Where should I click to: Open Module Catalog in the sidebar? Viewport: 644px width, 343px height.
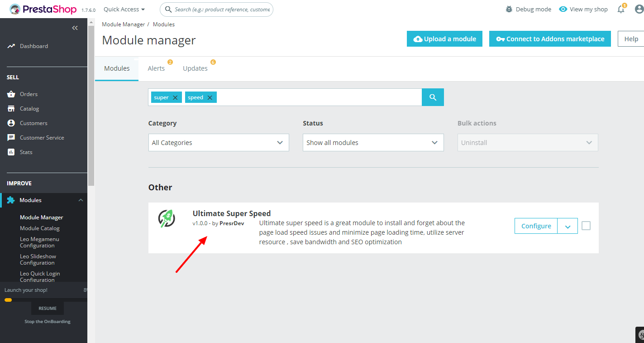[40, 228]
